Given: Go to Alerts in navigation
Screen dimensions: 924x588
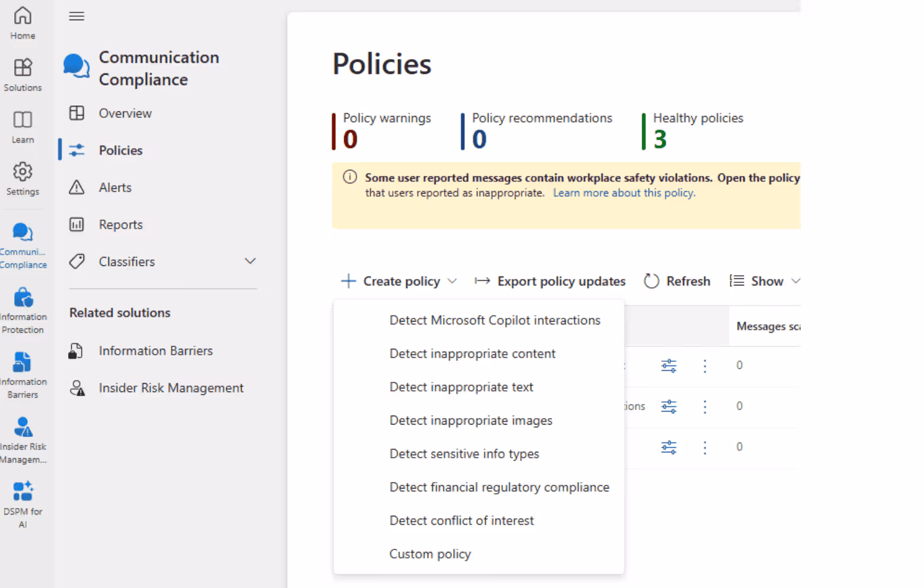Looking at the screenshot, I should click(x=115, y=188).
